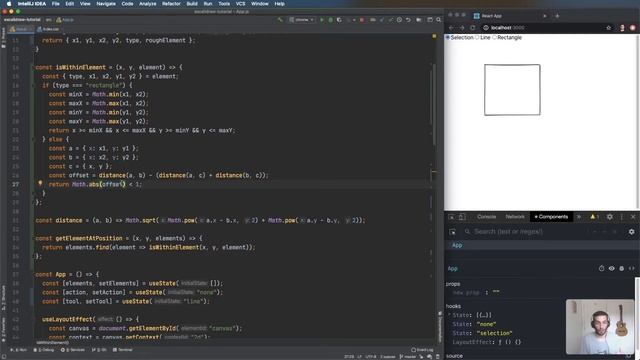This screenshot has height=360, width=640.
Task: Click the Build hammer icon in IntelliJ toolbar
Action: (x=280, y=20)
